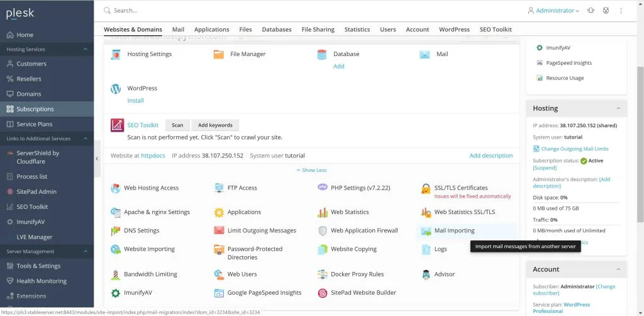644x316 pixels.
Task: Click the Mail envelope icon
Action: (x=425, y=55)
